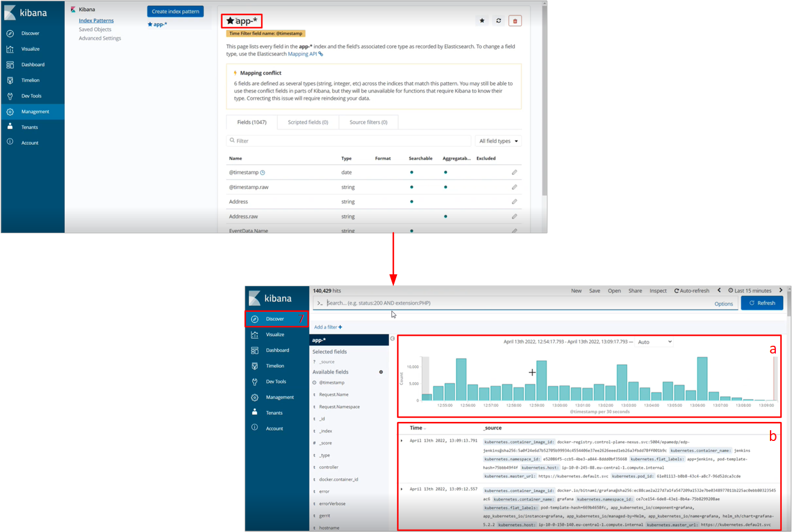The width and height of the screenshot is (792, 532).
Task: Click the refresh field list icon button
Action: [x=499, y=21]
